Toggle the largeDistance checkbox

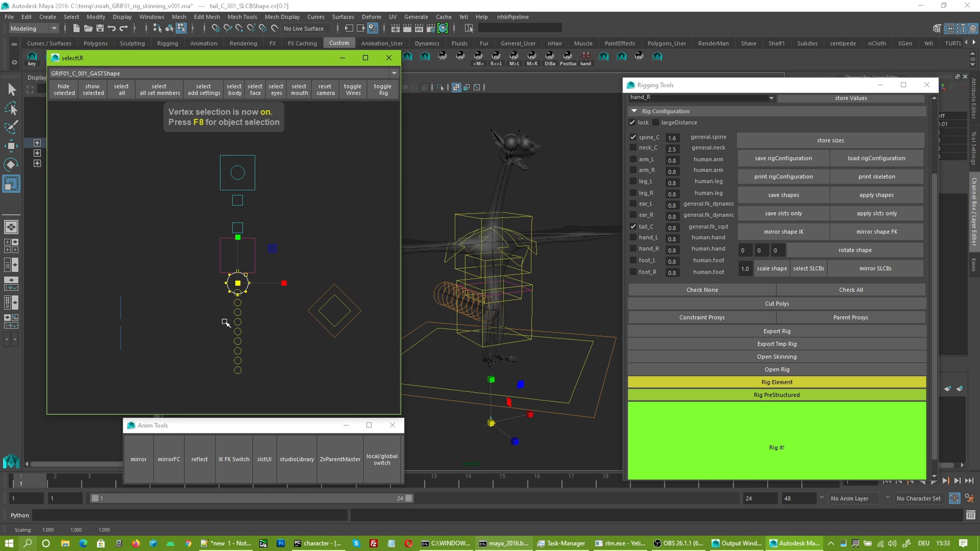pyautogui.click(x=656, y=122)
